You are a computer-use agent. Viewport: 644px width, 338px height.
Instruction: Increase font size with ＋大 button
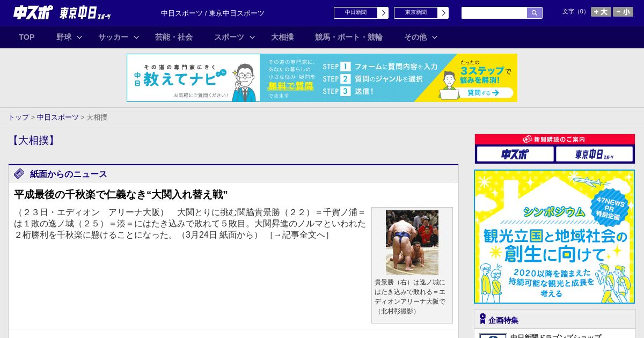coord(601,12)
